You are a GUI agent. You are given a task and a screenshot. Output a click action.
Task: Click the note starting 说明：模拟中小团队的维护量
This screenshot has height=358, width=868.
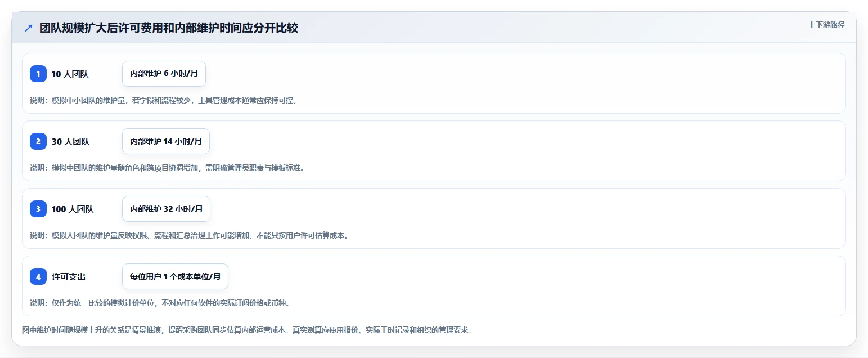(x=163, y=100)
